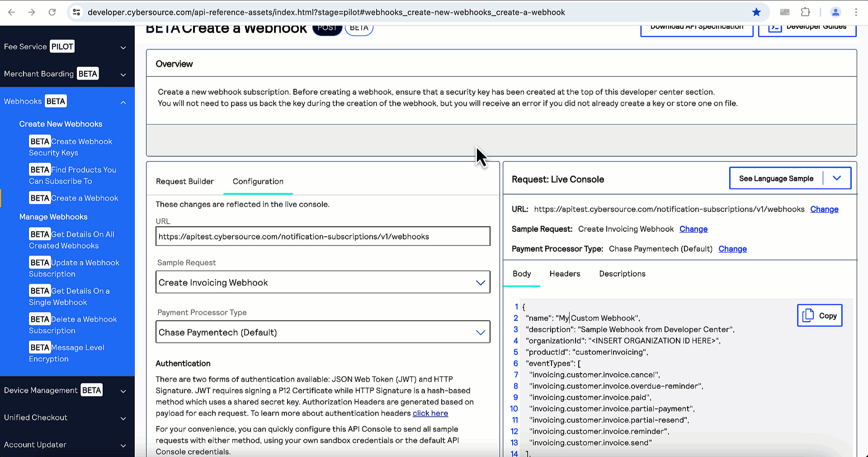Click the bookmark star icon in address bar
This screenshot has width=868, height=457.
point(756,12)
